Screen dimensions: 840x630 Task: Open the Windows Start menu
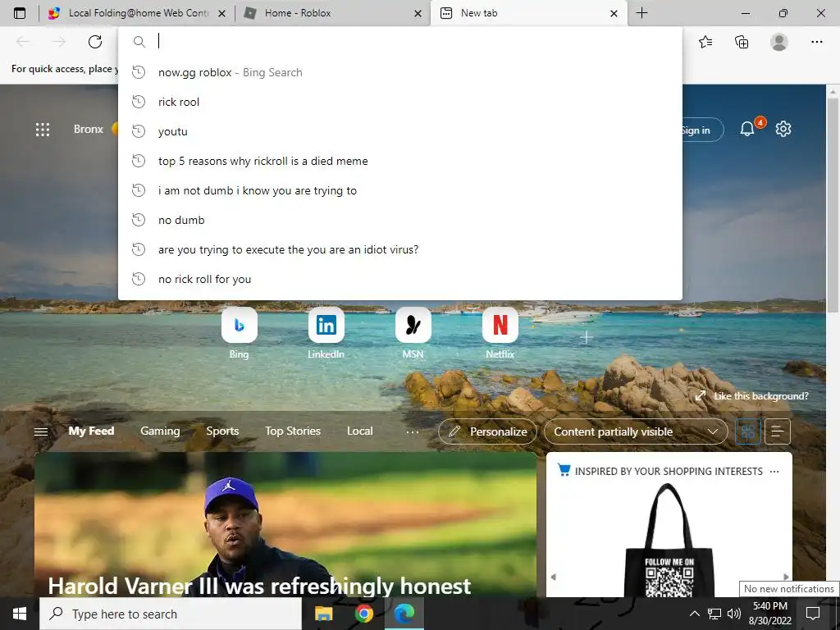tap(20, 614)
